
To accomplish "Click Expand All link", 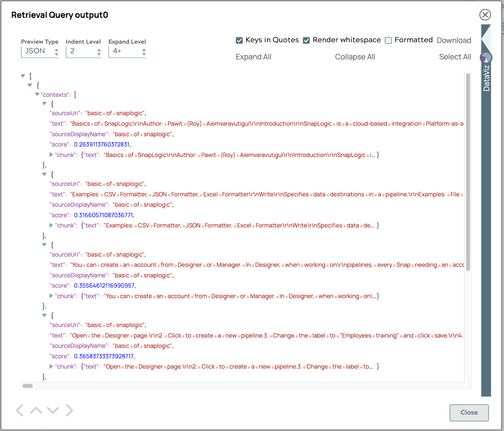I will (253, 57).
